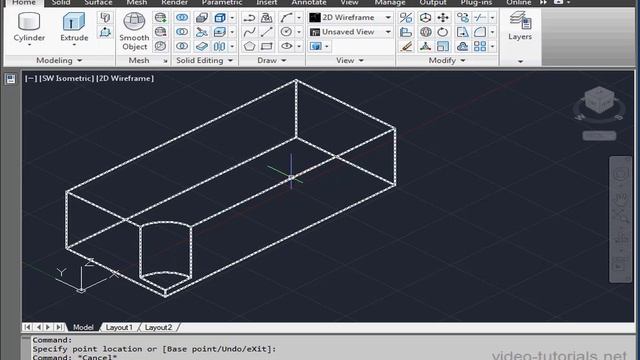Jump to first layout tab arrow

(x=27, y=327)
